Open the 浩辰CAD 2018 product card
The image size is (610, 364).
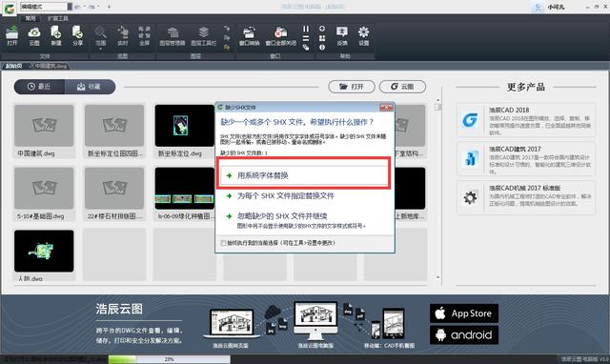click(526, 120)
